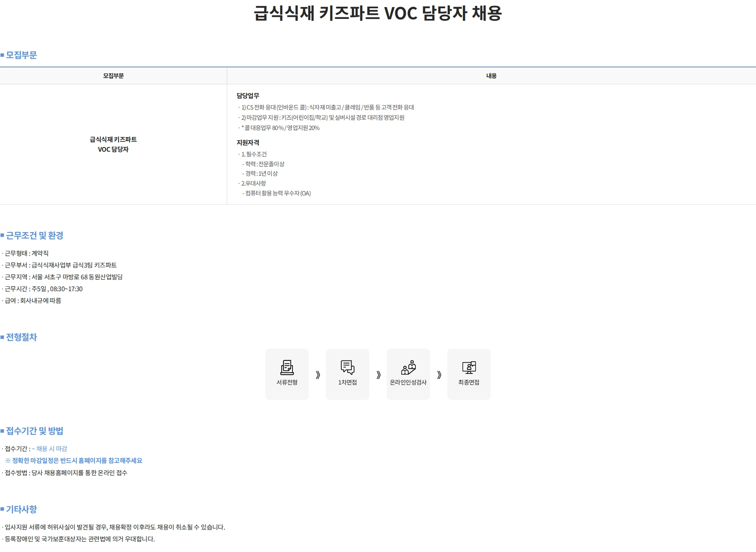Viewport: 756px width, 552px height.
Task: Click the 접수기간 및 방법 section heading
Action: point(35,431)
